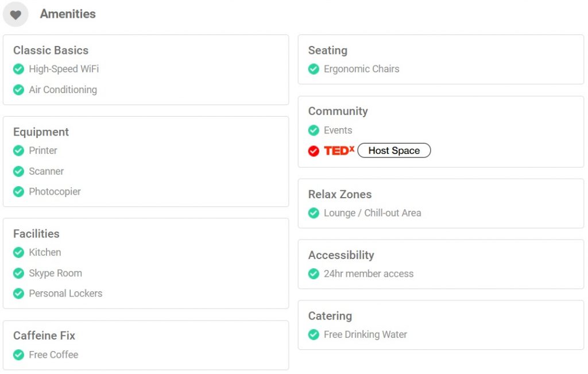Click the Host Space button
The image size is (588, 374).
point(394,151)
